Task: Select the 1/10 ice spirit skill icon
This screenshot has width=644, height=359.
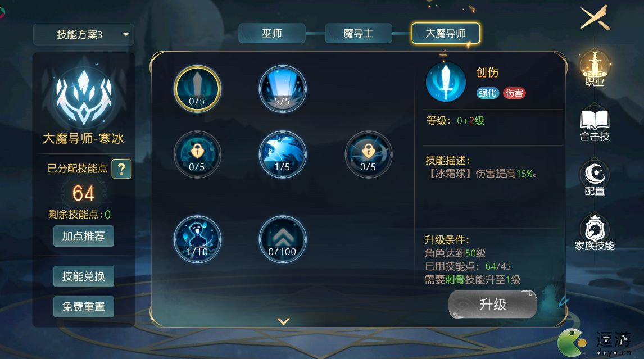Action: 197,239
